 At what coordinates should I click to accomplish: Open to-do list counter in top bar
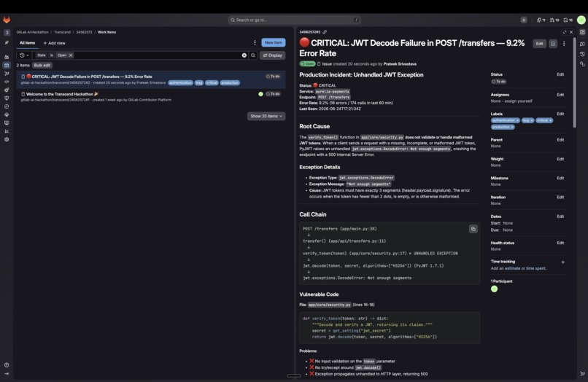(x=568, y=20)
